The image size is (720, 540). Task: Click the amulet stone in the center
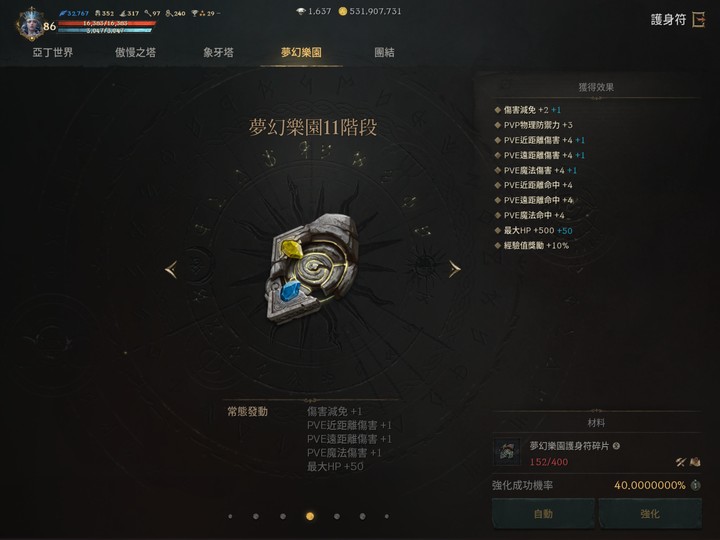tap(312, 269)
